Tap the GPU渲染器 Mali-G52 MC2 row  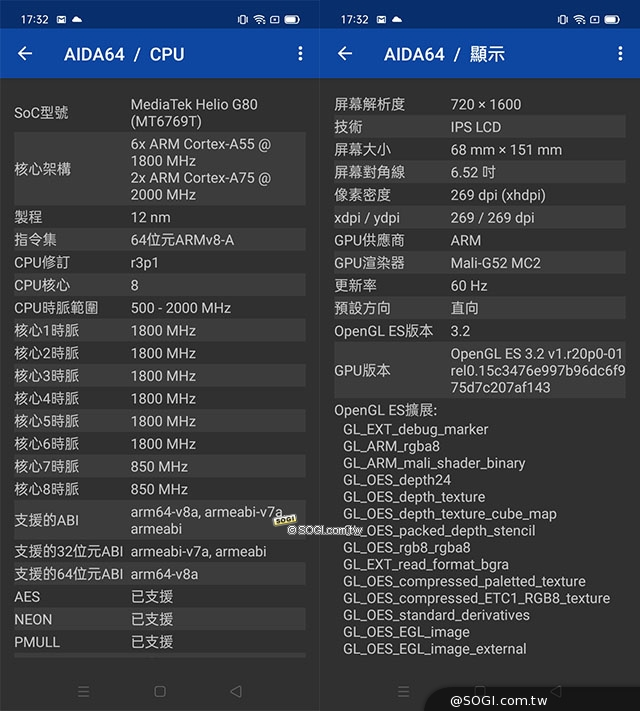[x=480, y=263]
